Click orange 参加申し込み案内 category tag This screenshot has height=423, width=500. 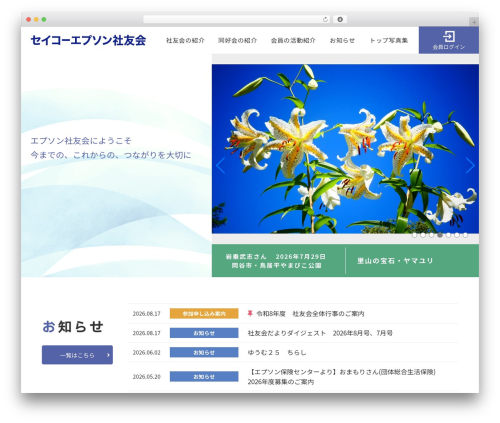coord(204,314)
